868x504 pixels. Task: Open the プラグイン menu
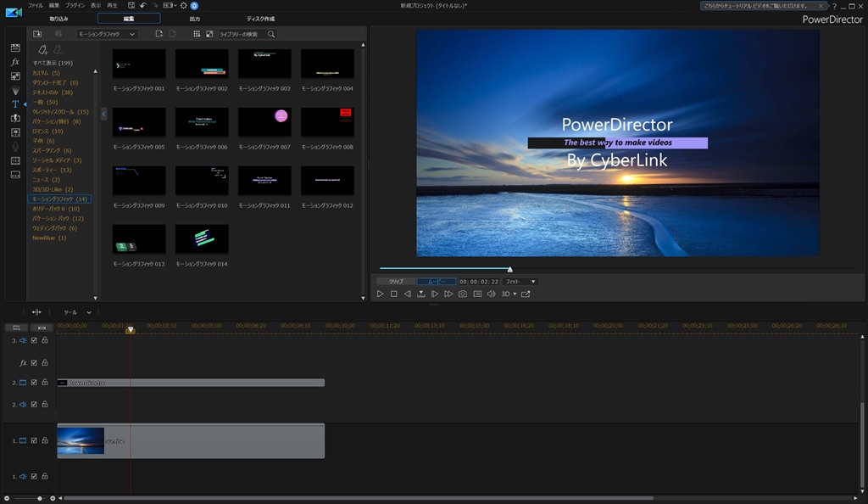[75, 6]
